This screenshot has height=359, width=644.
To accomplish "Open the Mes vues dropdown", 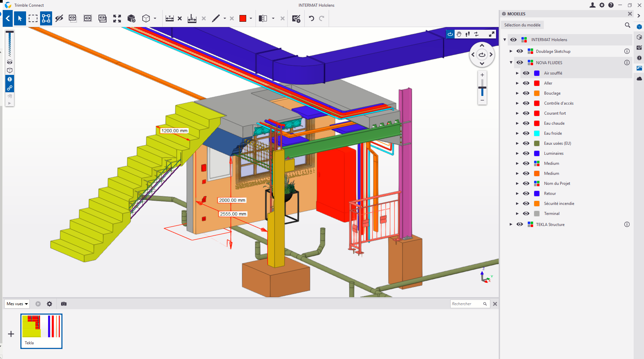I will tap(17, 304).
